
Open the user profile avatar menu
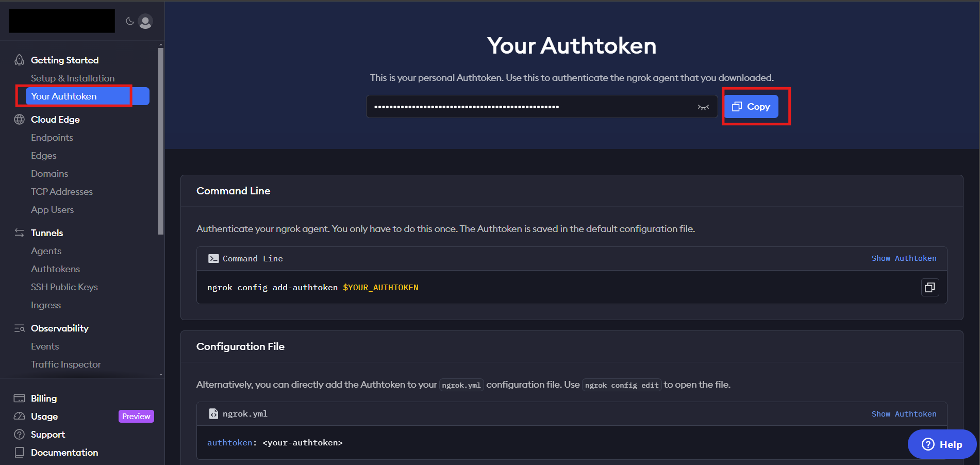click(x=145, y=21)
